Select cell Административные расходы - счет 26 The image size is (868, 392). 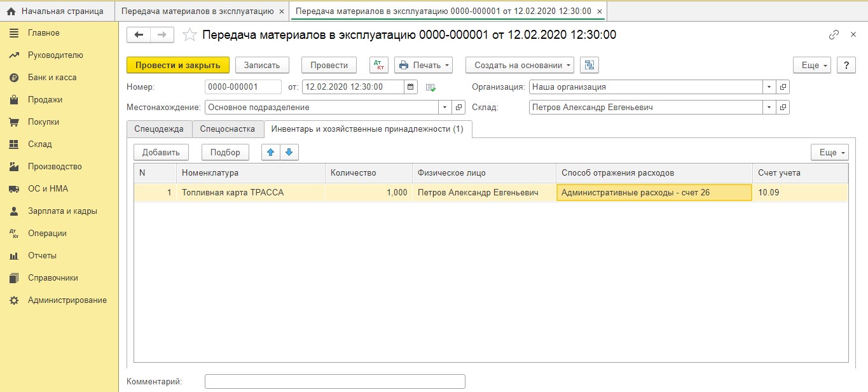(x=654, y=192)
